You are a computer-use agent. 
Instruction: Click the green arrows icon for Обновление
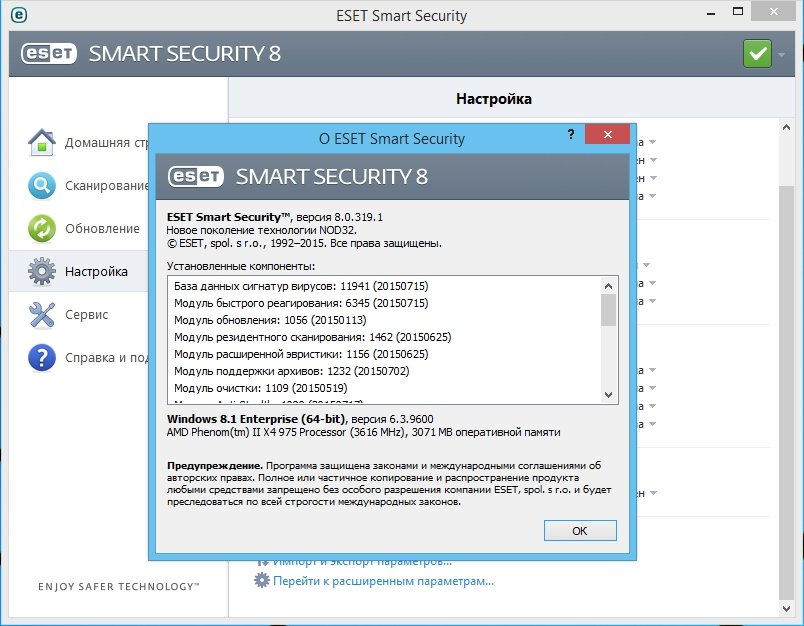[x=42, y=228]
